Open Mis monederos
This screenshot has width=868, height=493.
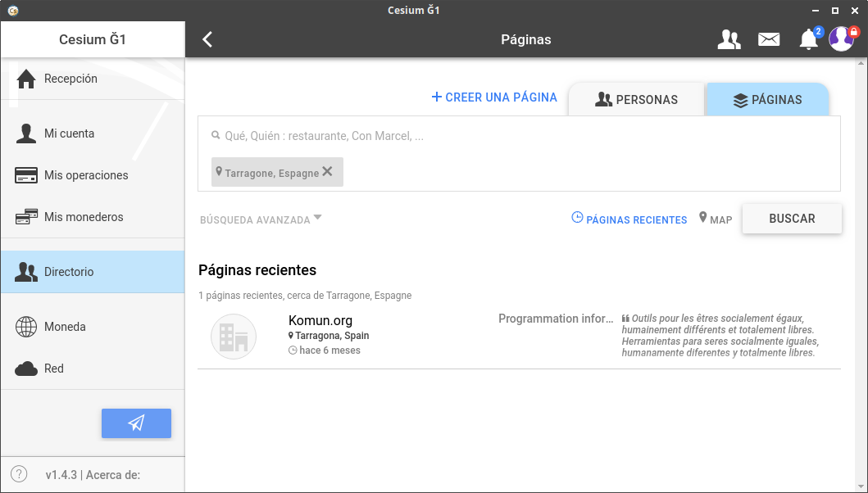(93, 217)
